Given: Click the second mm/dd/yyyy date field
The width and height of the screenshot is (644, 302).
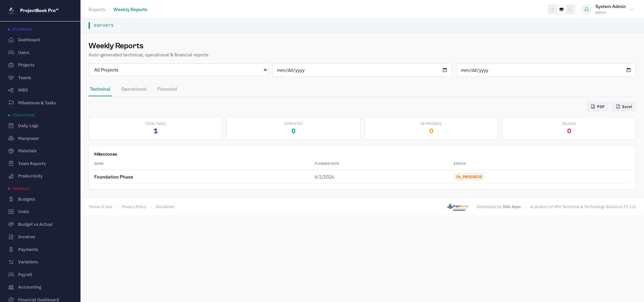Looking at the screenshot, I should click(x=546, y=70).
